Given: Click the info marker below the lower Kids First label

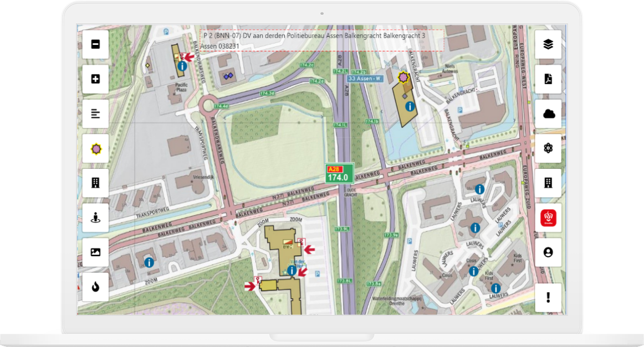Looking at the screenshot, I should pyautogui.click(x=495, y=288).
